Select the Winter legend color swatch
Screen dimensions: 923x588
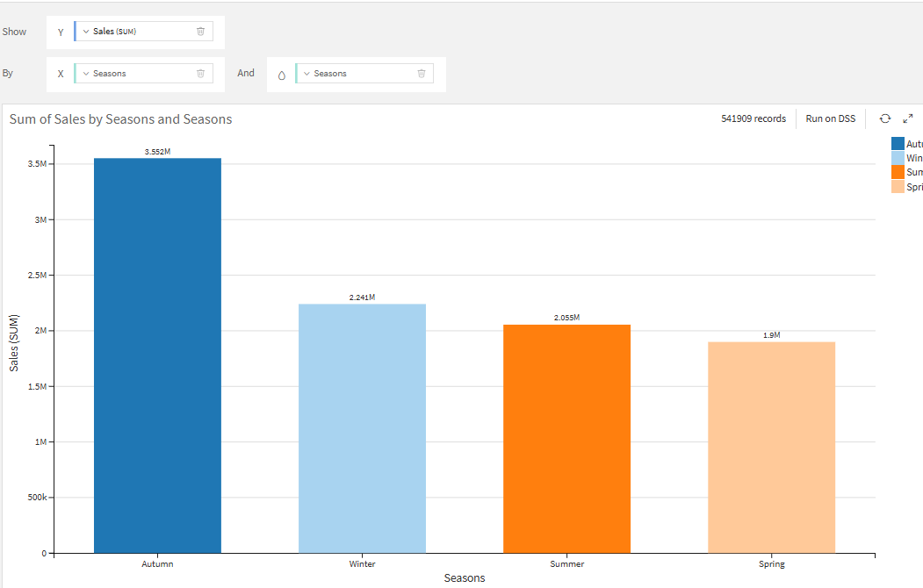pos(898,158)
